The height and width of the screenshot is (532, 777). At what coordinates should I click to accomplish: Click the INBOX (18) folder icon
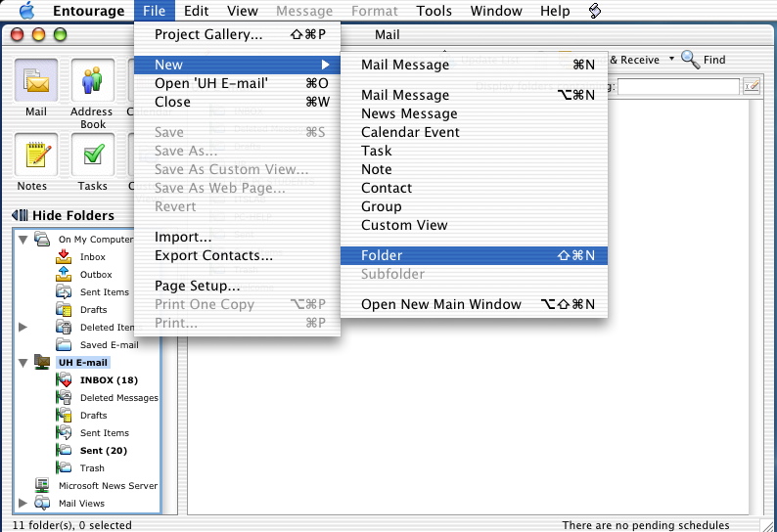(x=64, y=379)
